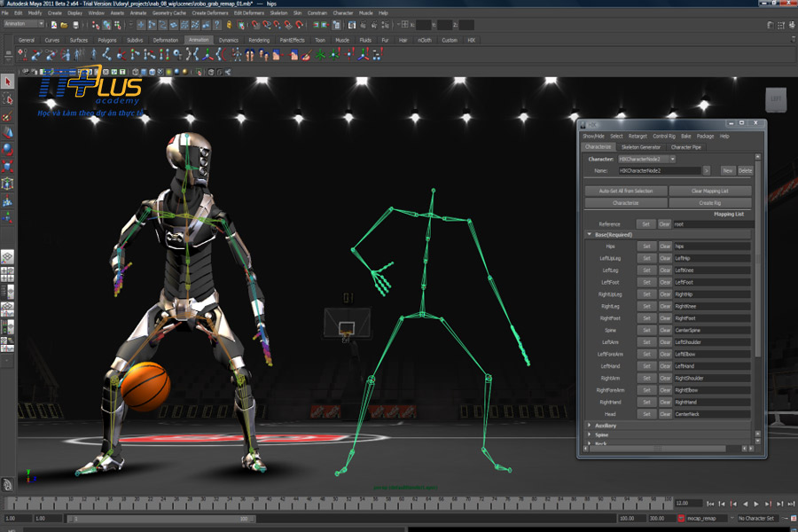This screenshot has width=798, height=532.
Task: Click the time range slider bar
Action: tap(160, 518)
